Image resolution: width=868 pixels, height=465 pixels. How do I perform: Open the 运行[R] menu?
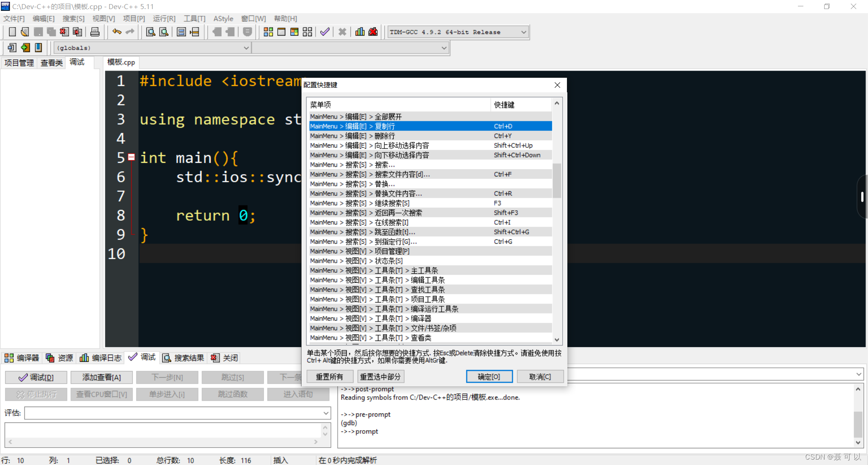[164, 19]
